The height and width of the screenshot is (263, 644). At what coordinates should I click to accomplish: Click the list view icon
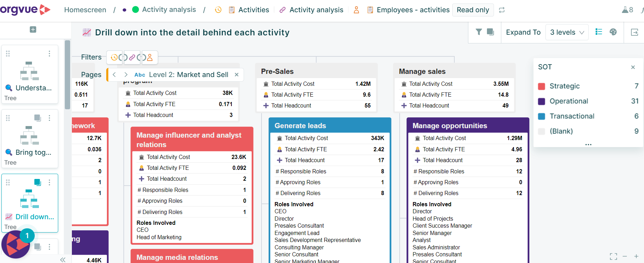599,32
